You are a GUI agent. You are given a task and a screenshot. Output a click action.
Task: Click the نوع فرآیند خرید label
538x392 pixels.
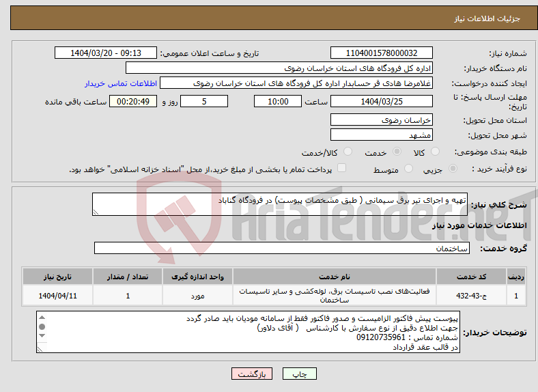click(500, 169)
